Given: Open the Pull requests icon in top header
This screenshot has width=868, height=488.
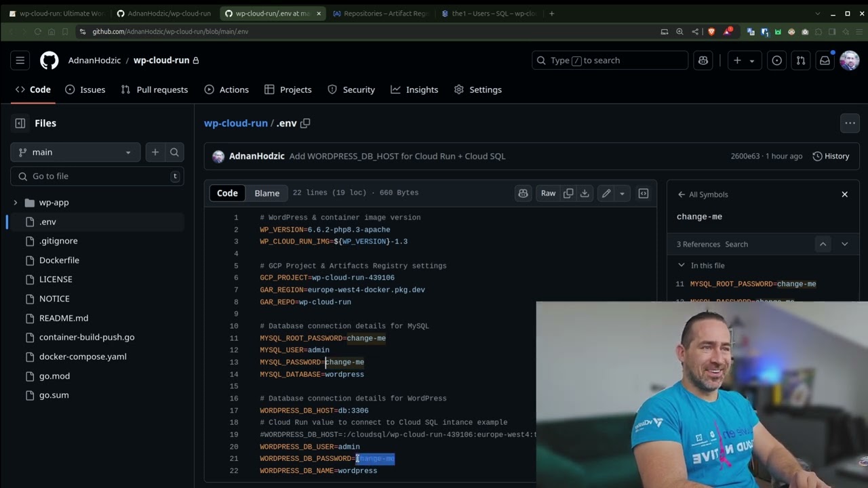Looking at the screenshot, I should [x=801, y=60].
